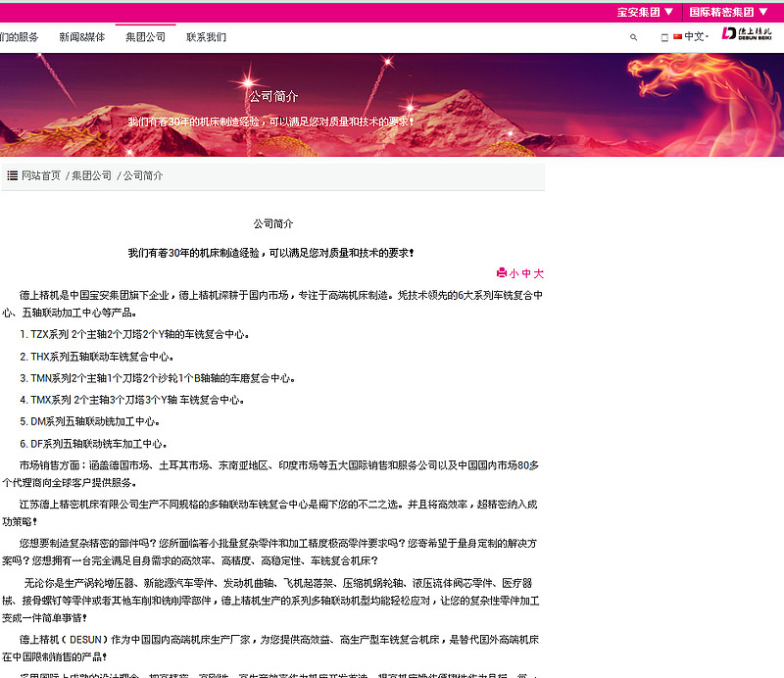This screenshot has width=784, height=678.
Task: Click the DM系列 list item
Action: click(90, 421)
